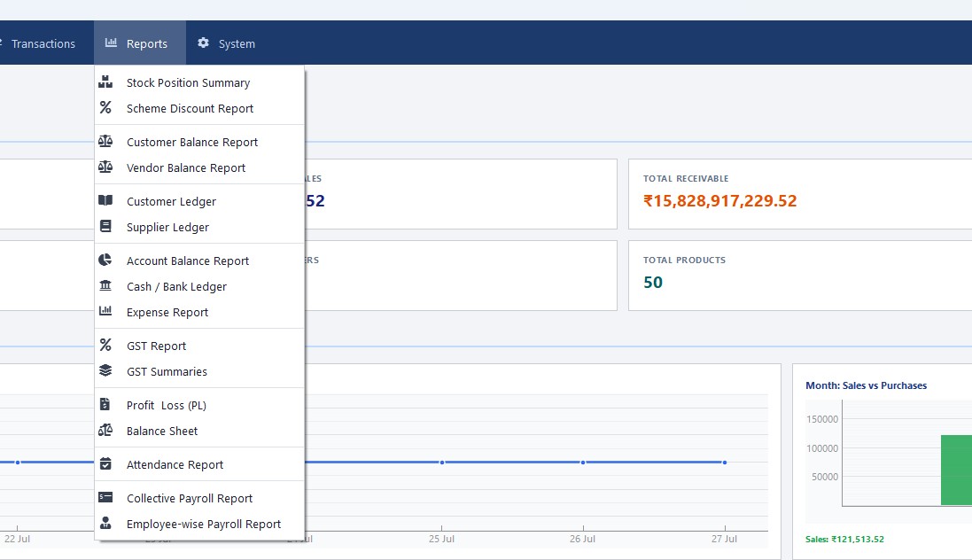Click the 150000 y-axis label in the bar chart
Viewport: 972px width, 560px height.
(x=822, y=419)
